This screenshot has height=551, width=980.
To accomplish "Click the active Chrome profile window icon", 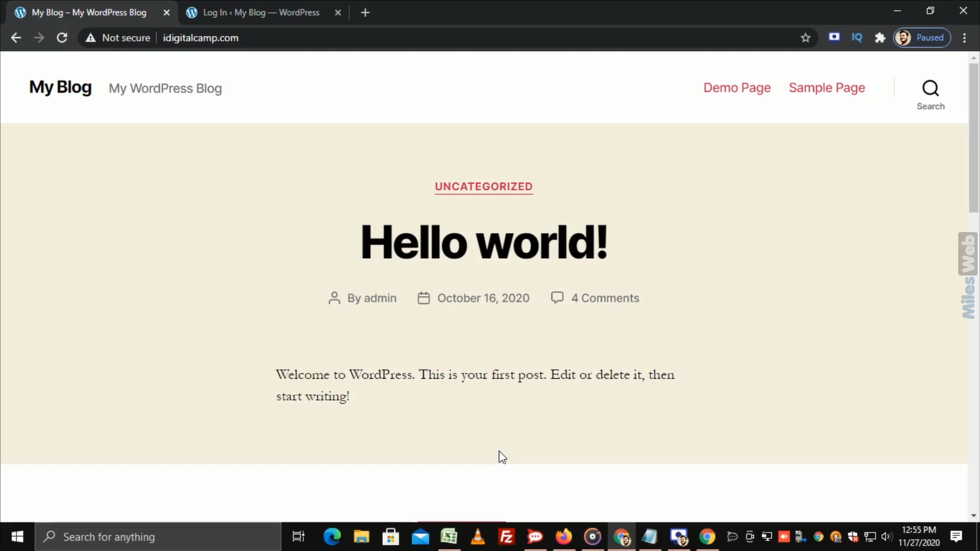I will coord(621,537).
